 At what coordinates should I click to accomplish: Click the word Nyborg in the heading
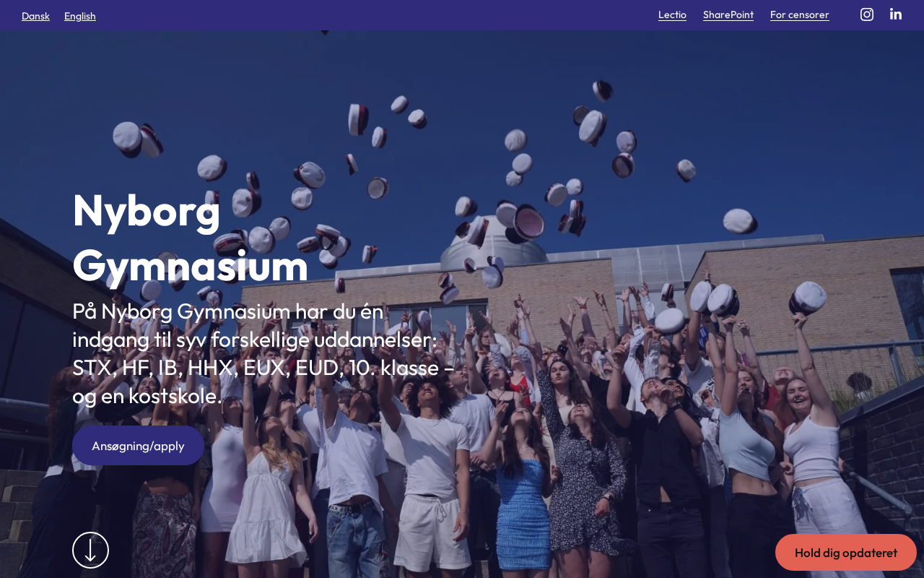tap(147, 210)
